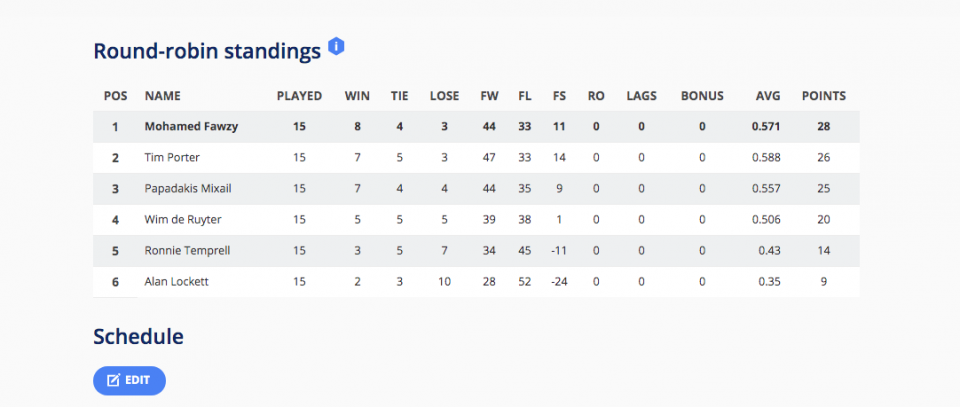Select player name Tim Porter
Viewport: 960px width, 407px height.
click(x=172, y=158)
